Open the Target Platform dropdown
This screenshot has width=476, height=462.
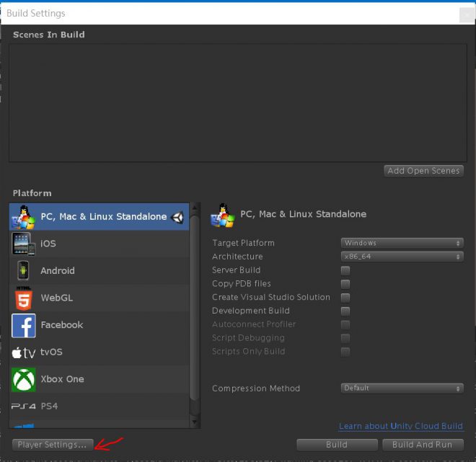pos(402,243)
